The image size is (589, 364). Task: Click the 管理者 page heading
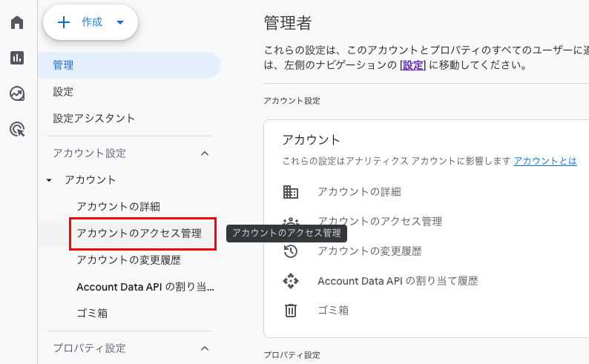(288, 22)
